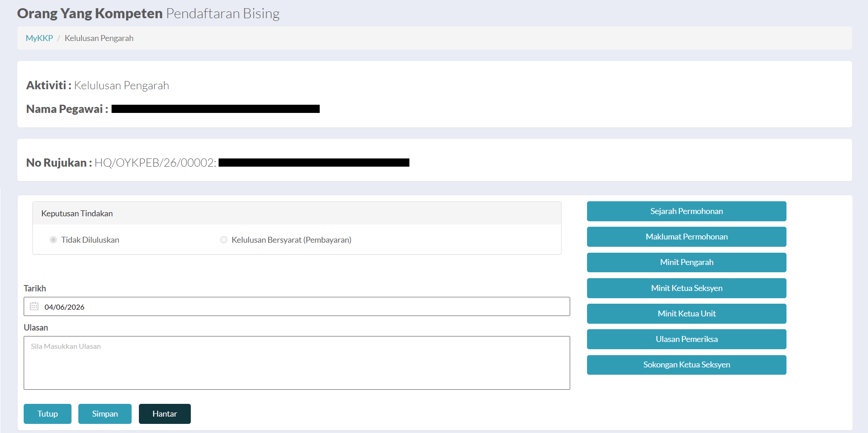The width and height of the screenshot is (868, 433).
Task: View Ulasan Pemeriksa
Action: [686, 339]
